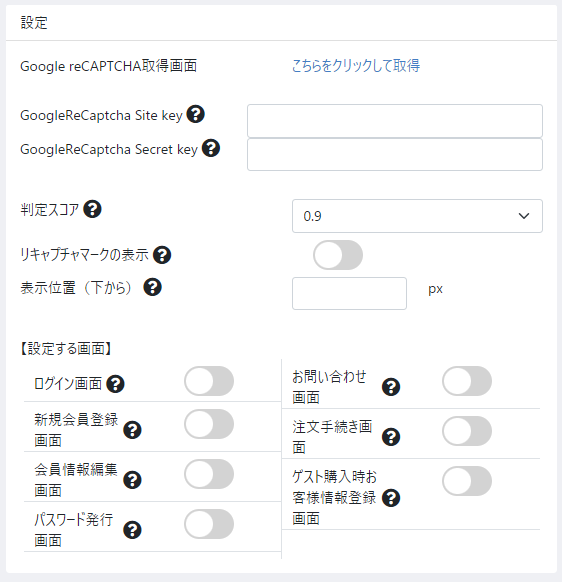Toggle リキャプチャマークの表示 switch

[x=338, y=255]
